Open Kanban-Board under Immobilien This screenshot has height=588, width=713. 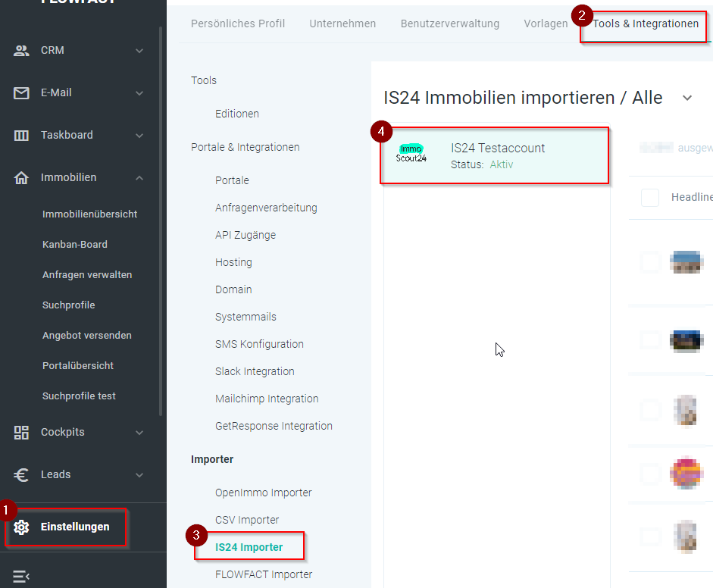click(75, 245)
